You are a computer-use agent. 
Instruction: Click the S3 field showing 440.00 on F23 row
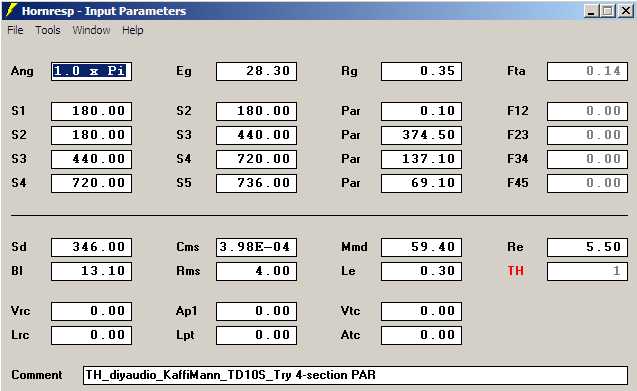pyautogui.click(x=256, y=135)
